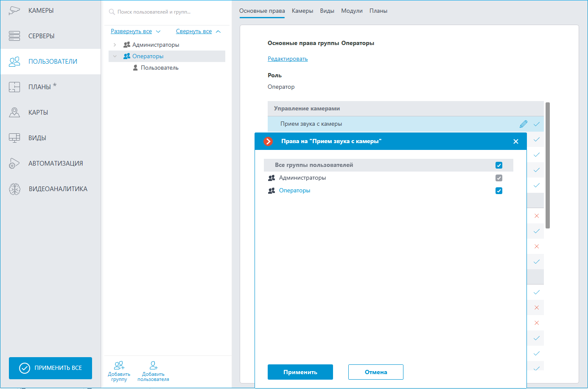Select СЕРВЕРЫ in the sidebar
588x389 pixels.
click(x=50, y=36)
